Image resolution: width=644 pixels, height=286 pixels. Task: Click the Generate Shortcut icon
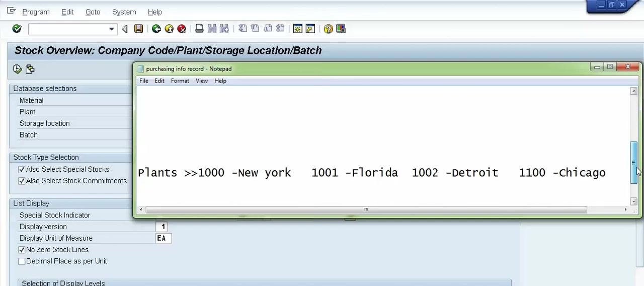(310, 29)
